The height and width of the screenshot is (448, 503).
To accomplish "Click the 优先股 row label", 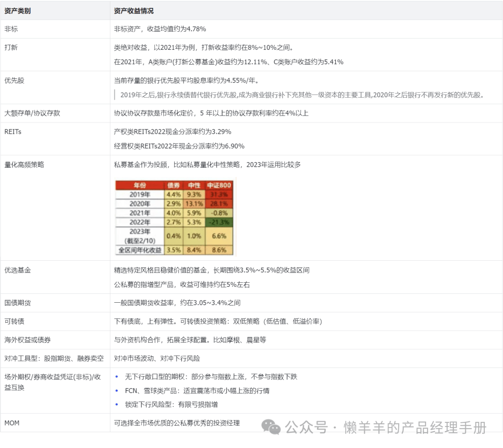I will (x=14, y=80).
